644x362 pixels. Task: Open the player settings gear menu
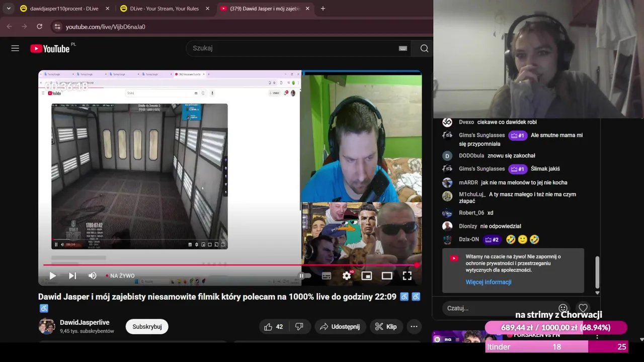(x=347, y=276)
